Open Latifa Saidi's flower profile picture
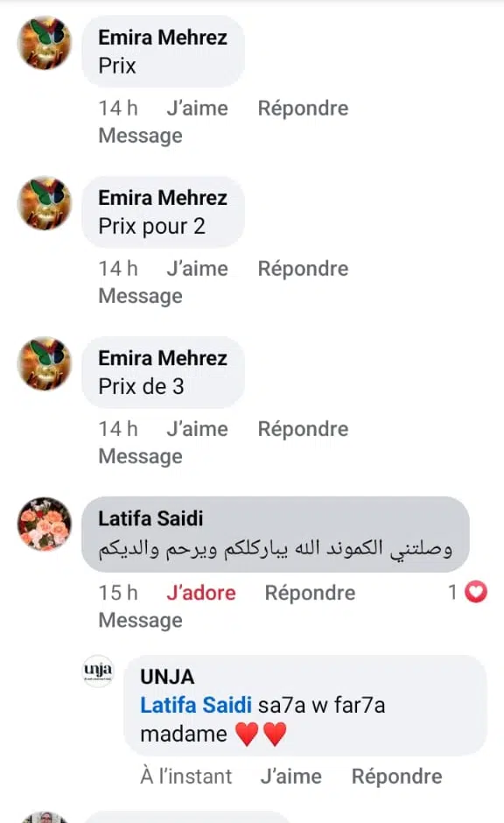This screenshot has height=823, width=504. (x=45, y=524)
